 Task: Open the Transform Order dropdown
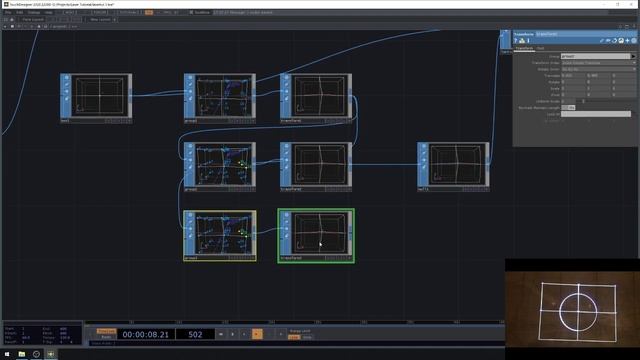(599, 63)
